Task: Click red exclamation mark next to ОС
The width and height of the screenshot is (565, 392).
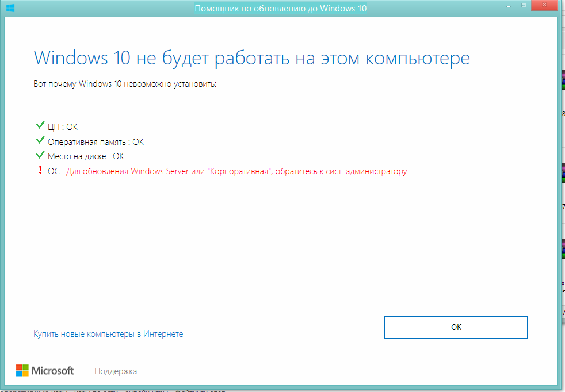Action: (x=40, y=170)
